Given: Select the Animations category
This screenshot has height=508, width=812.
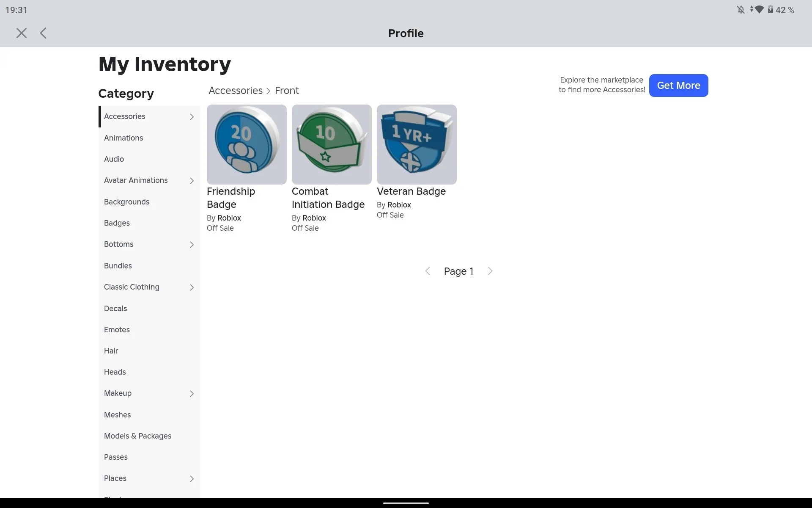Looking at the screenshot, I should coord(149,138).
